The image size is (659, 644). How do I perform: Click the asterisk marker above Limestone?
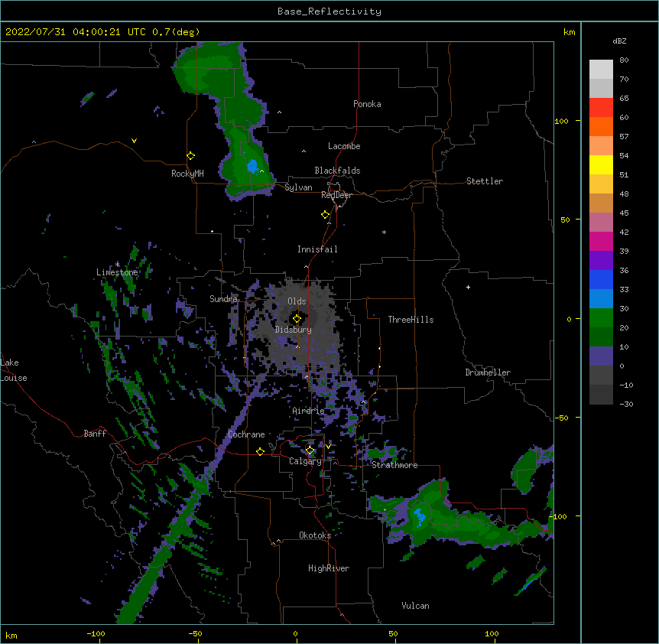[117, 265]
